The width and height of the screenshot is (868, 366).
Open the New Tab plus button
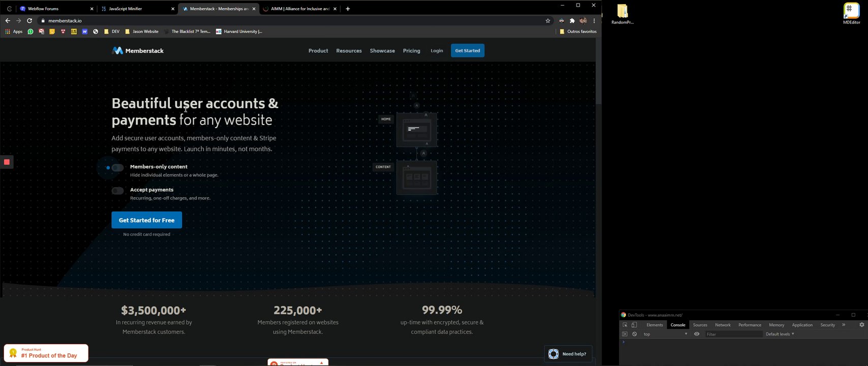click(348, 9)
